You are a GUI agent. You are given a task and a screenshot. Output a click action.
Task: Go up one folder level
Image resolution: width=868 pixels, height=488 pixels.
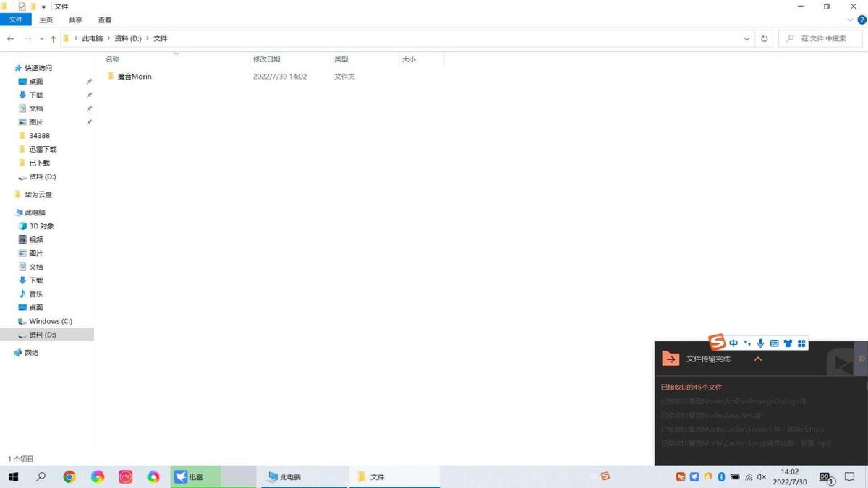coord(53,38)
